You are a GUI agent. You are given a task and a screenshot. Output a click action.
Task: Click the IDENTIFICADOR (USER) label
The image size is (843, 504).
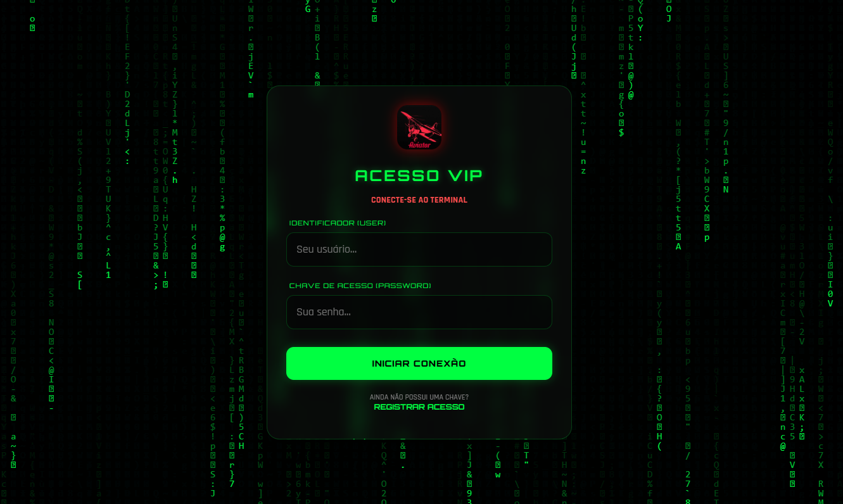point(338,223)
